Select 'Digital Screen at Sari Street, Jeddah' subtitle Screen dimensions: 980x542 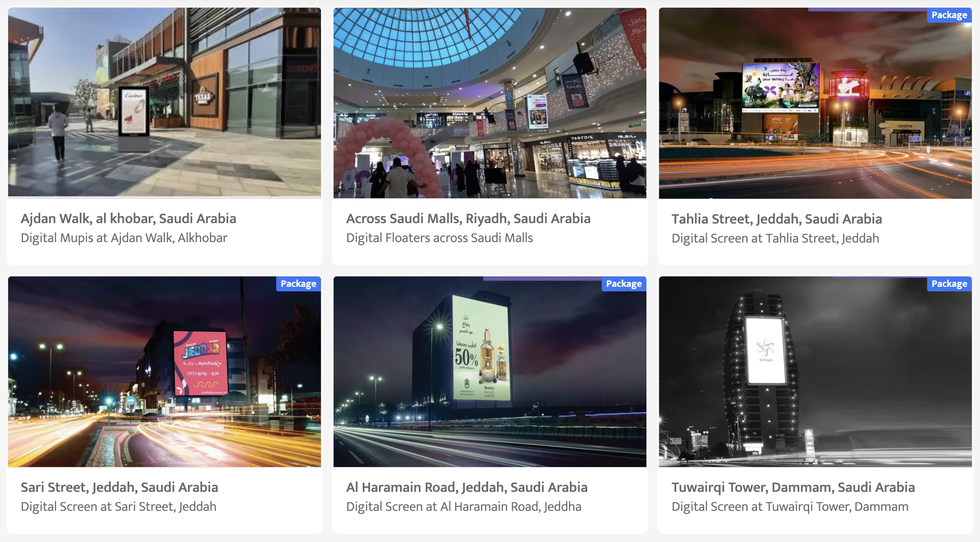pyautogui.click(x=118, y=507)
